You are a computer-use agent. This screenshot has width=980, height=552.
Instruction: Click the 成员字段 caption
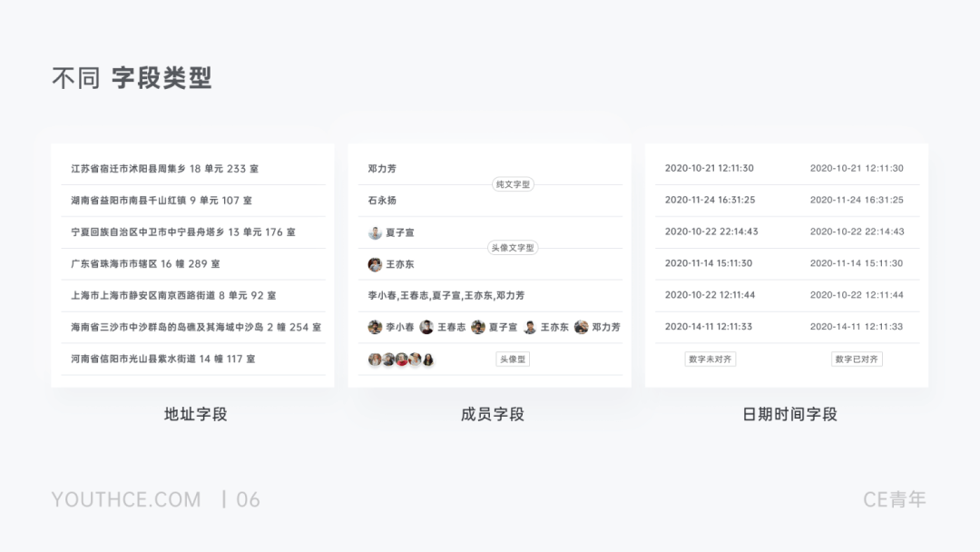(x=492, y=414)
